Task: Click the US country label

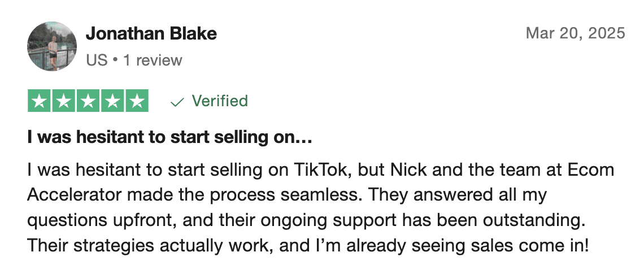Action: click(x=97, y=60)
